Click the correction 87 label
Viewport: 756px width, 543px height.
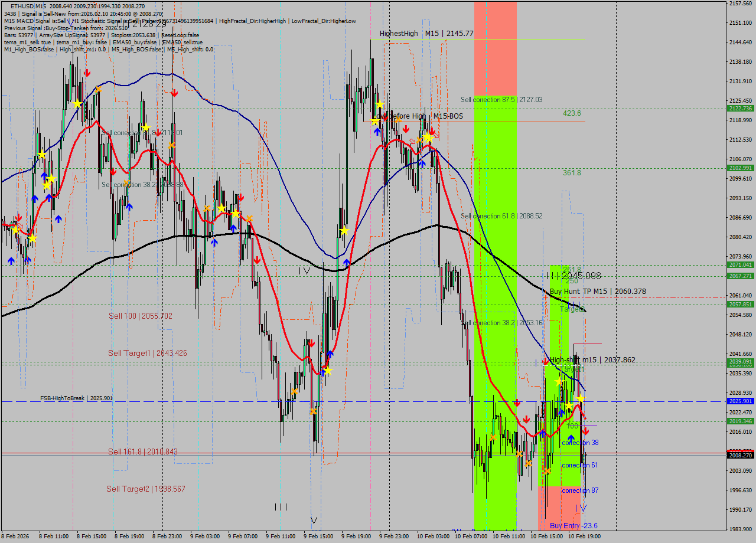579,490
